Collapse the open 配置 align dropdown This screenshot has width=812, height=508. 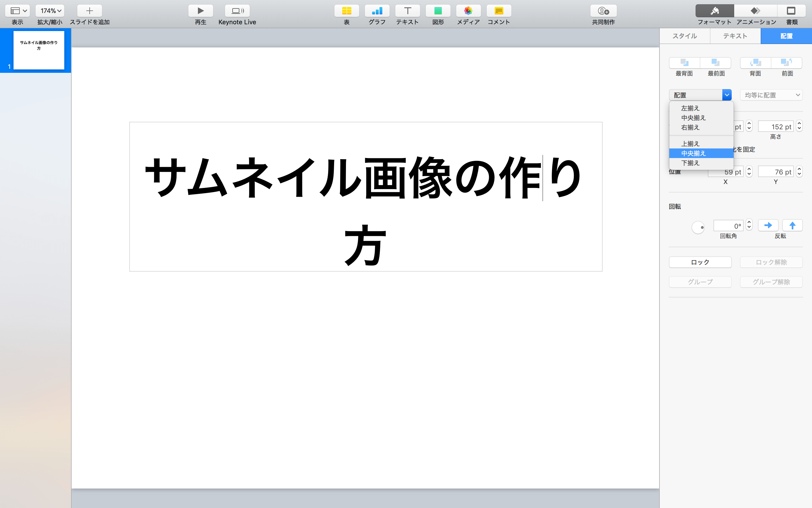pyautogui.click(x=700, y=95)
